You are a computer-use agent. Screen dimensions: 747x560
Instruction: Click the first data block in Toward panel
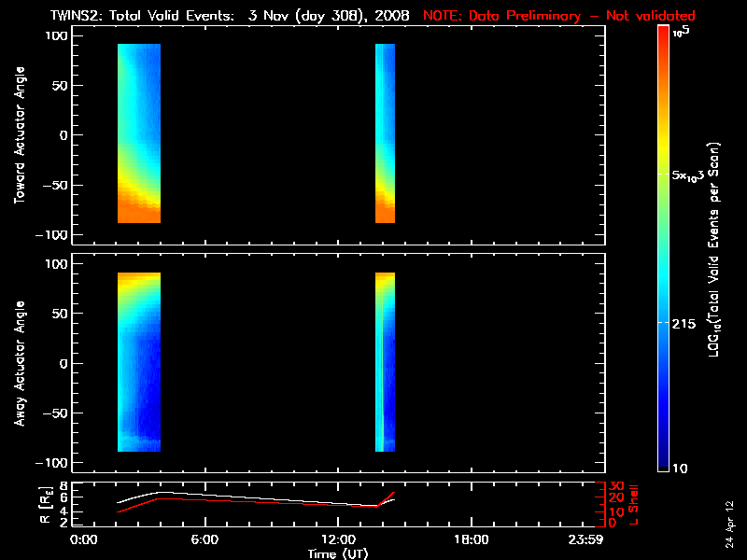point(139,133)
